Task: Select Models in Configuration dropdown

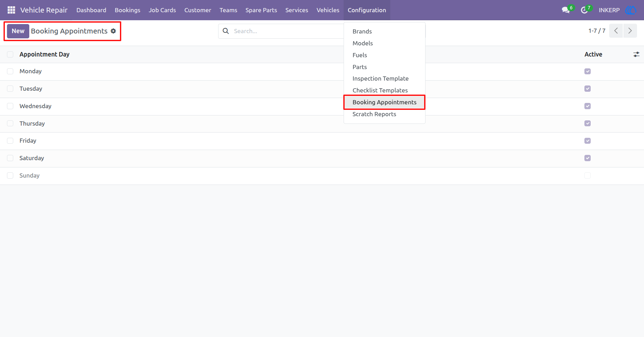Action: [384, 43]
